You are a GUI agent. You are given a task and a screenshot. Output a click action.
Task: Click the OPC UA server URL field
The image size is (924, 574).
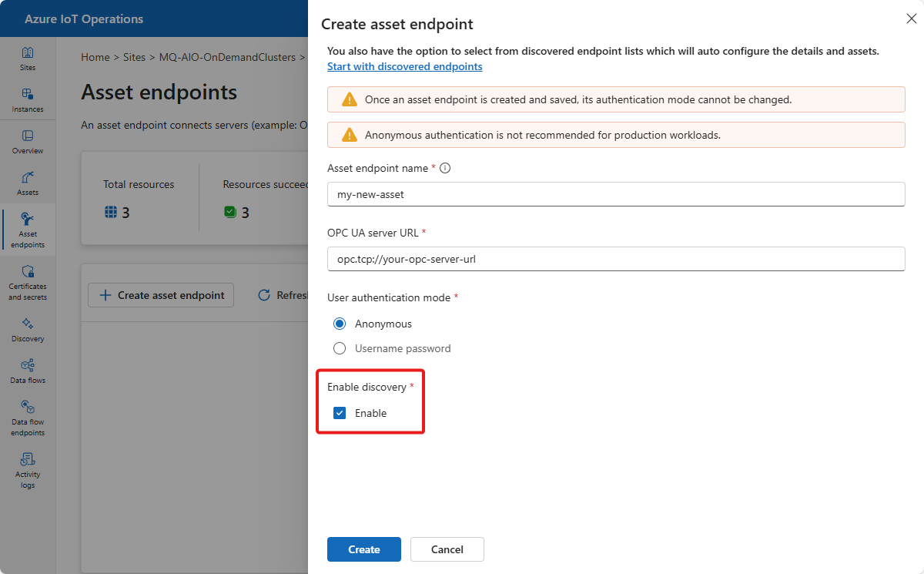(616, 259)
